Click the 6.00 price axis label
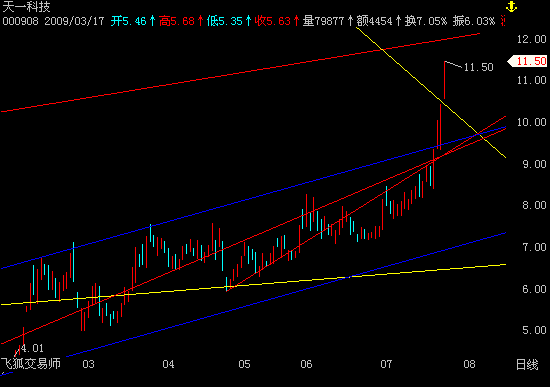This screenshot has width=550, height=387. coord(534,289)
